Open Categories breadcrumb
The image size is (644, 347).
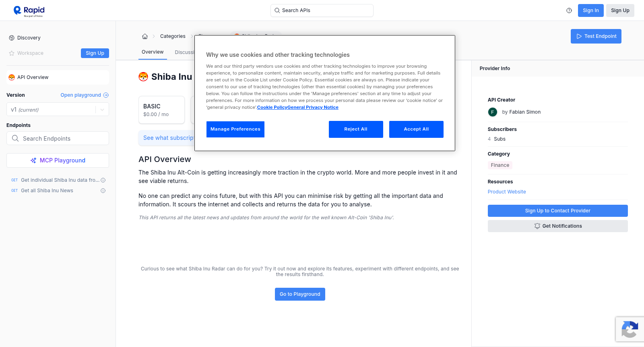pos(173,36)
